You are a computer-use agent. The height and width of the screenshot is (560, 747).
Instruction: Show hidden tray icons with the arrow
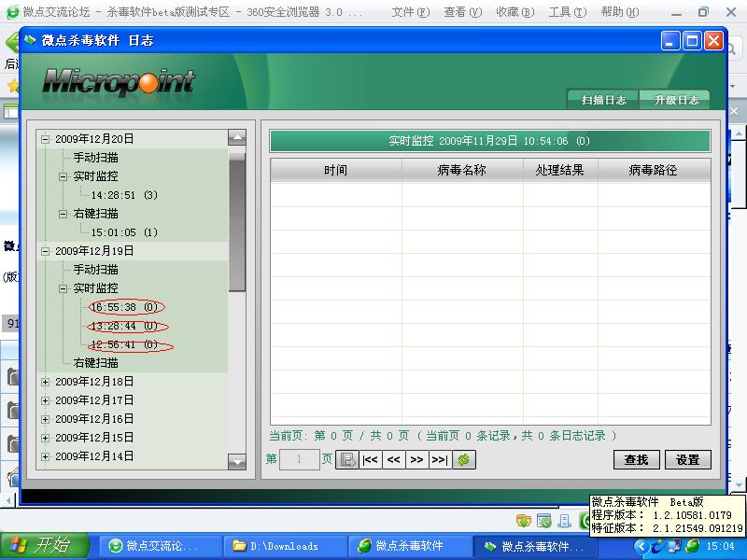click(x=641, y=546)
